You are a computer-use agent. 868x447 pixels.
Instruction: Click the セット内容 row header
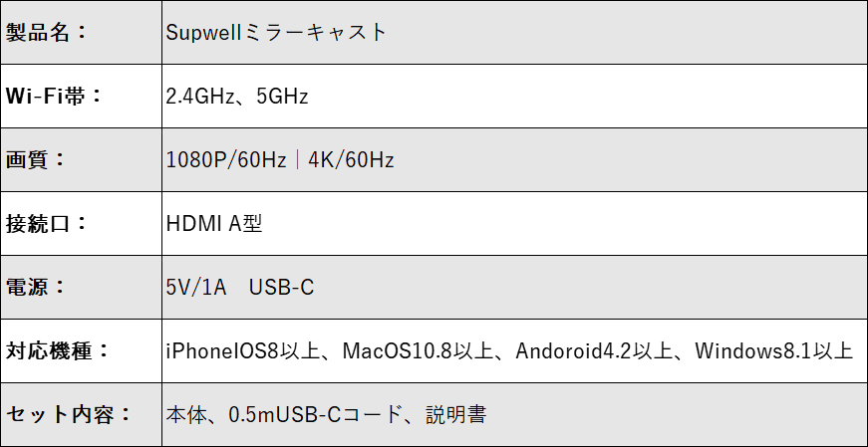point(81,415)
